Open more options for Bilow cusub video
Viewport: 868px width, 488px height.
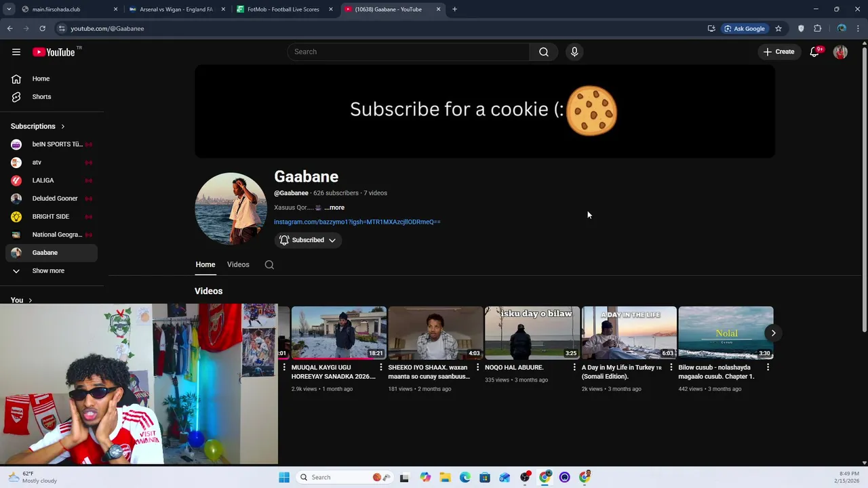[x=768, y=367]
